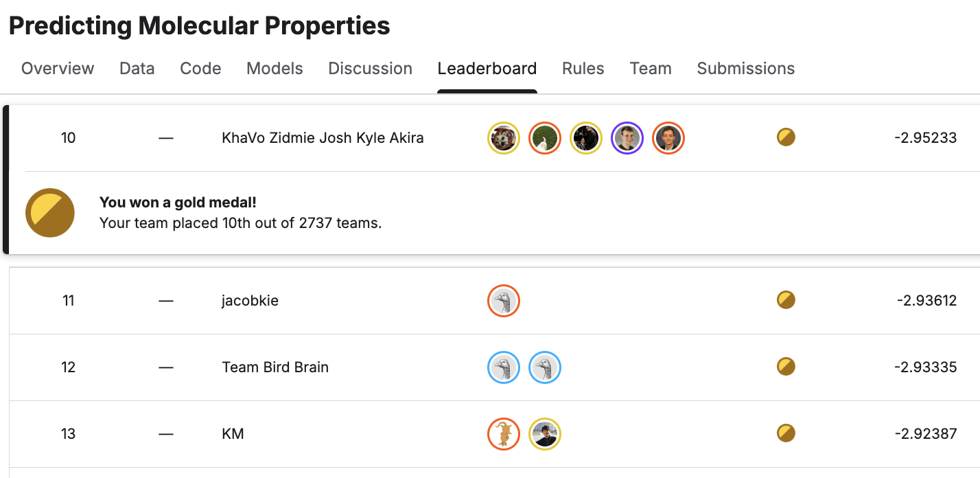Open team KhaVo Zidmie Josh Kyle Akira
The height and width of the screenshot is (478, 980).
pyautogui.click(x=323, y=138)
